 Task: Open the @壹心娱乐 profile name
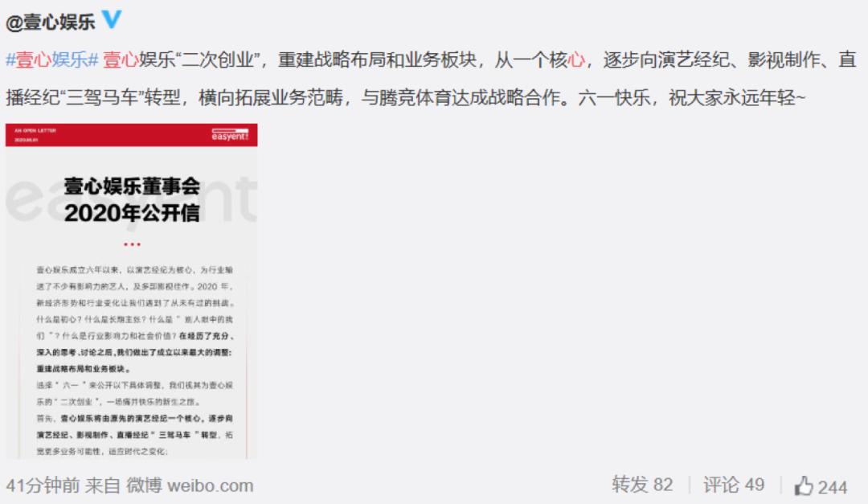(x=51, y=22)
